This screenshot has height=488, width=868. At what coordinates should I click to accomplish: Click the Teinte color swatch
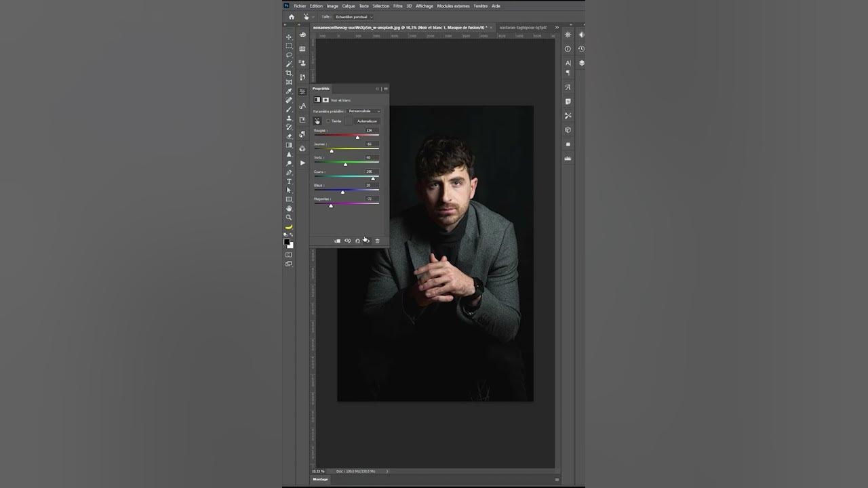(348, 121)
